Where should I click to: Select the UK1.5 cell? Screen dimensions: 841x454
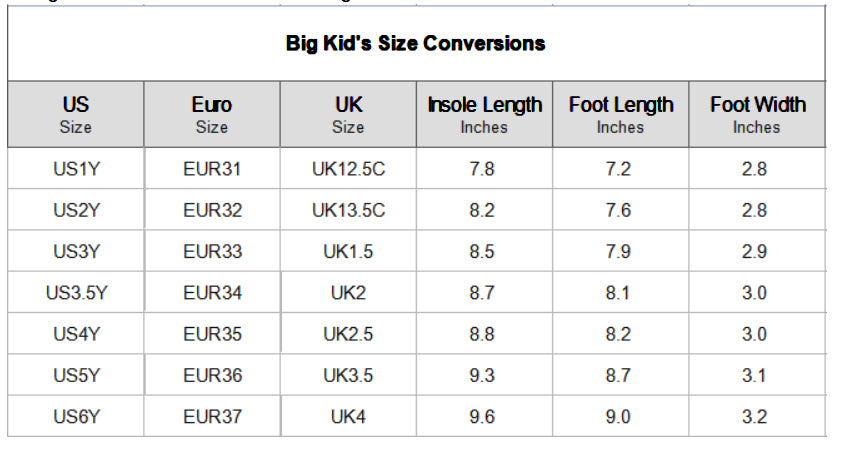pos(348,252)
